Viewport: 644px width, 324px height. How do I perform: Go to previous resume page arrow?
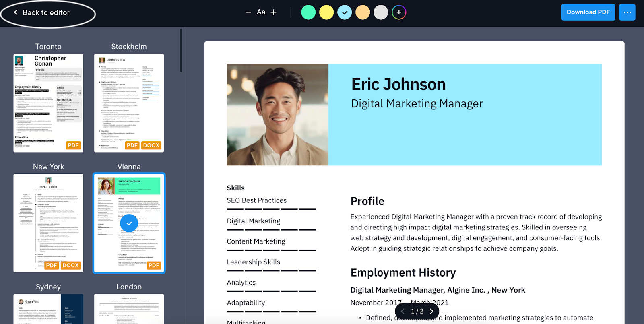pos(402,311)
